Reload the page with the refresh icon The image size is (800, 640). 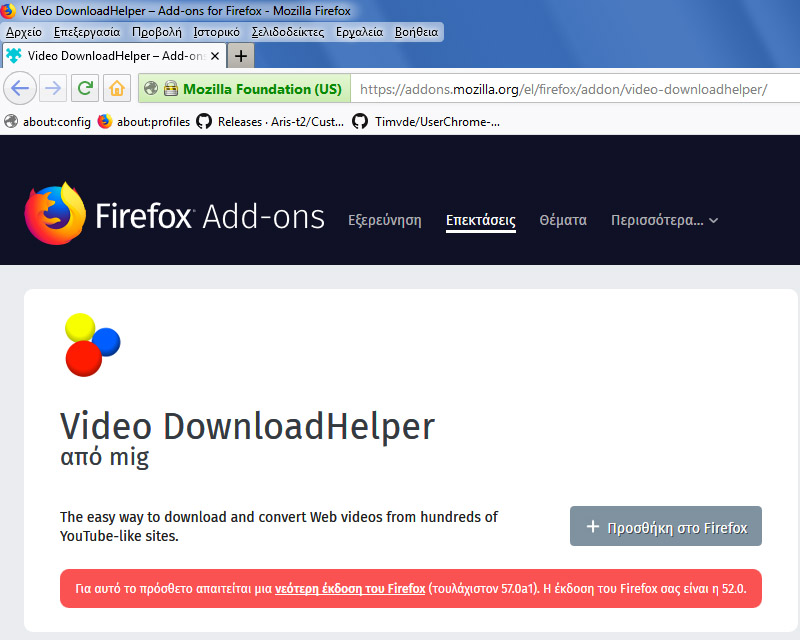tap(85, 89)
